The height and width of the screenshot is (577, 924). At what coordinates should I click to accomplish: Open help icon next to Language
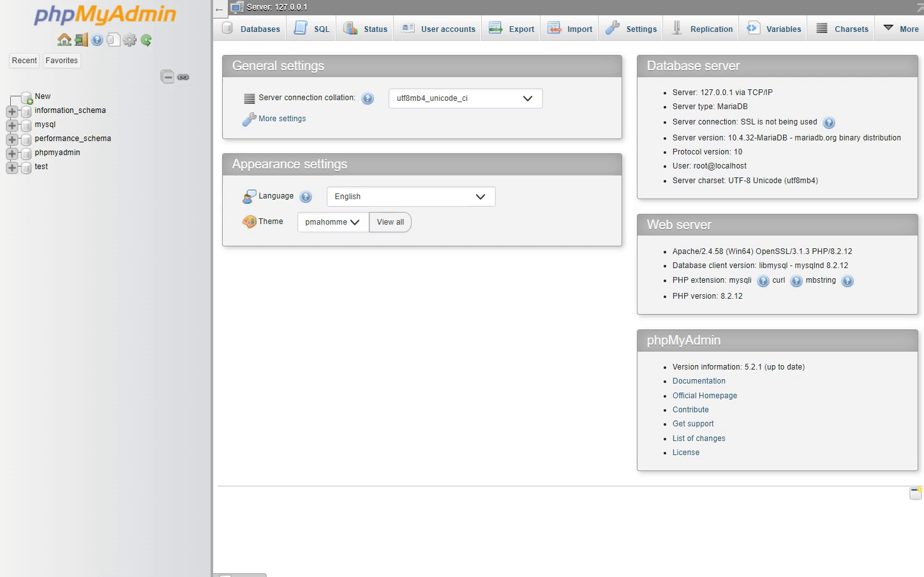pyautogui.click(x=306, y=197)
